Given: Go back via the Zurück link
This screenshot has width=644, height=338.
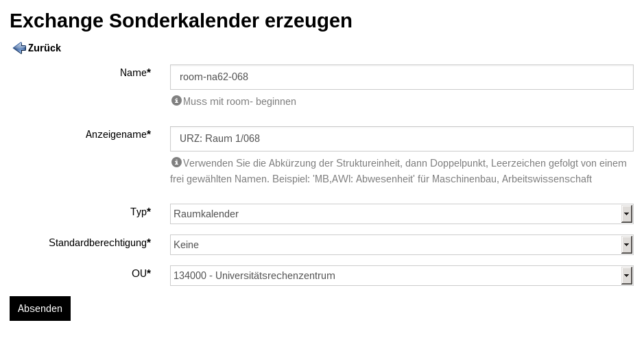Looking at the screenshot, I should (45, 48).
